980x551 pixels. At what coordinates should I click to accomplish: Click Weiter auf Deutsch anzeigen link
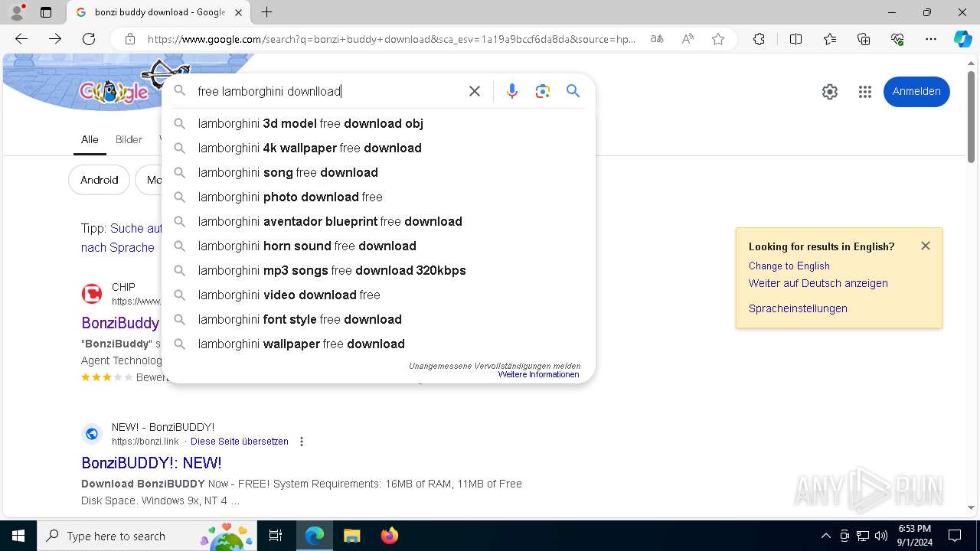point(818,283)
